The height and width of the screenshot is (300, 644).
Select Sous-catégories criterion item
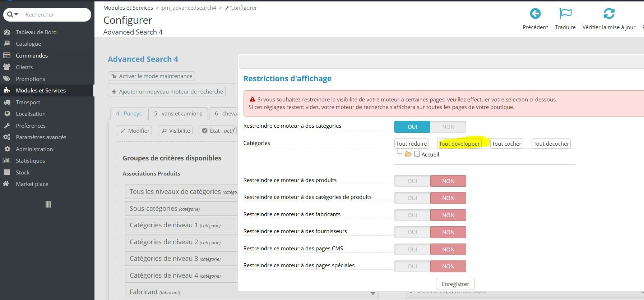[x=181, y=209]
